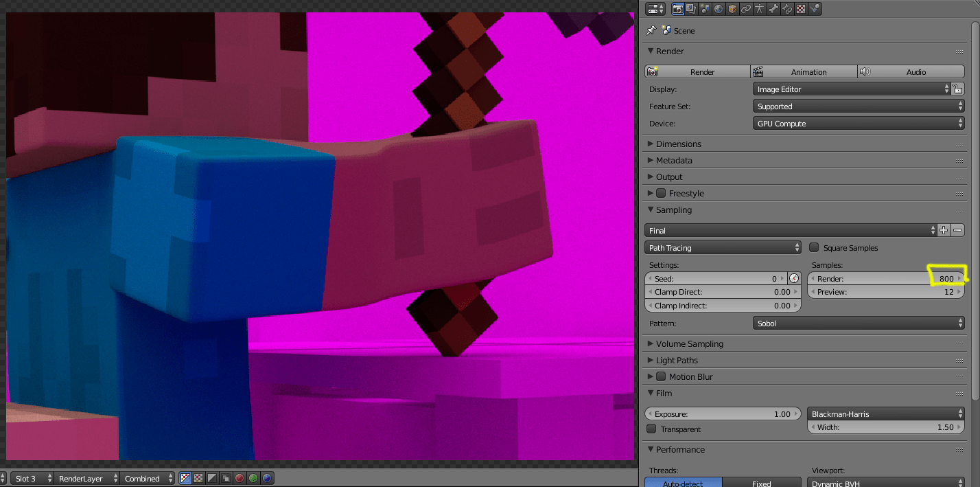The image size is (980, 487).
Task: Toggle the Transparent film option
Action: click(651, 429)
